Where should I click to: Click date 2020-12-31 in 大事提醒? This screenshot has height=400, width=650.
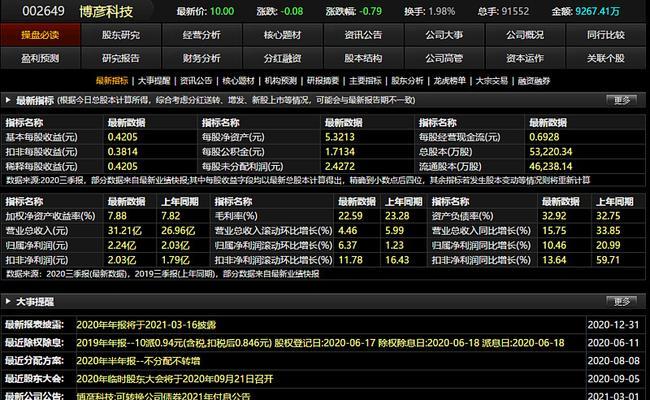pyautogui.click(x=614, y=325)
